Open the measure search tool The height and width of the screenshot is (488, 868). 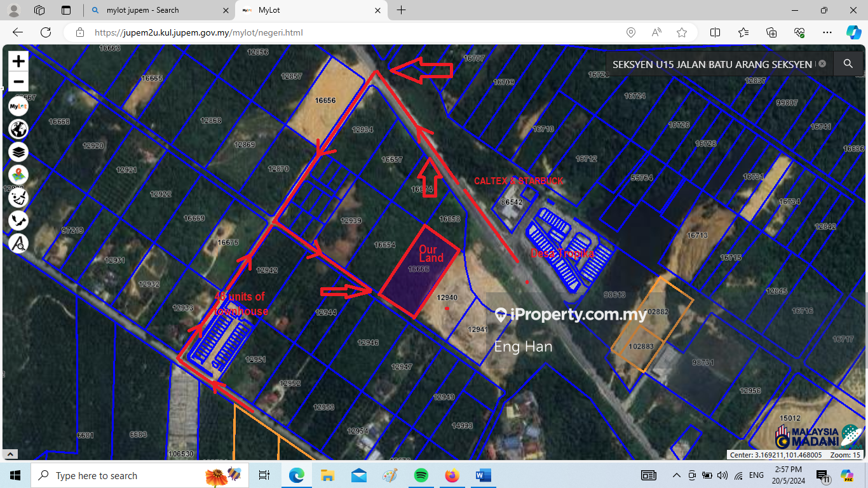pyautogui.click(x=18, y=243)
